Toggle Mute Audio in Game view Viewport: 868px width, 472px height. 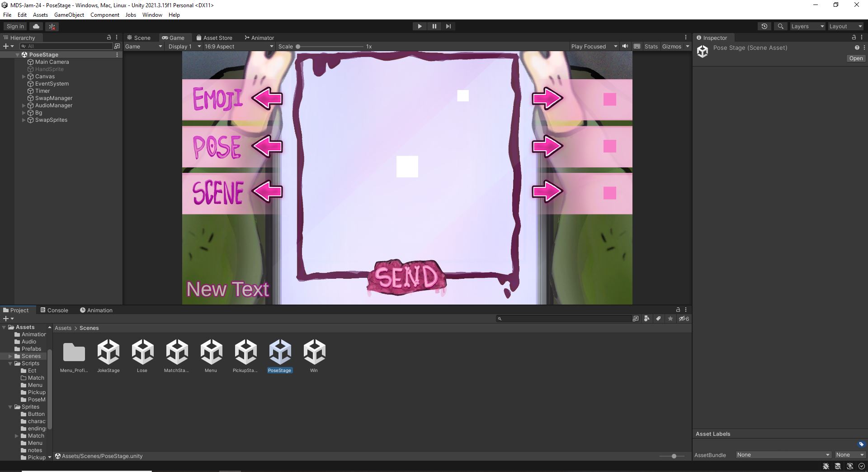[625, 46]
